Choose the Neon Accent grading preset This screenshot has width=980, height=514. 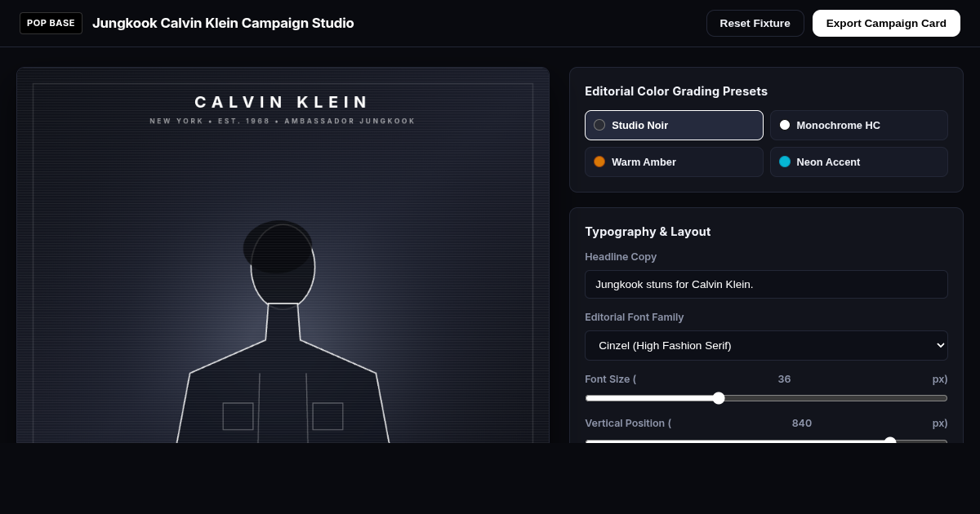pyautogui.click(x=858, y=162)
